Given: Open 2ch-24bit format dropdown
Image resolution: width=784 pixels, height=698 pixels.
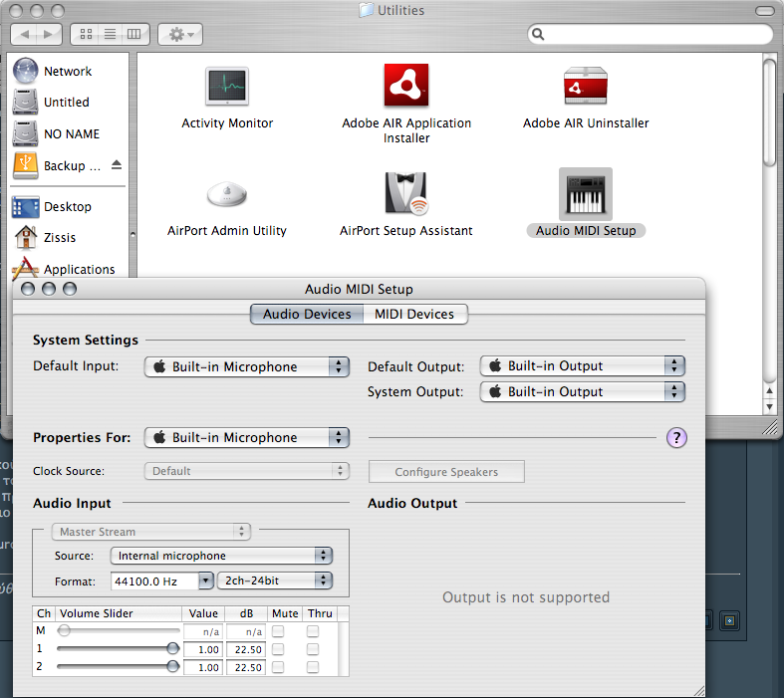Looking at the screenshot, I should point(275,581).
